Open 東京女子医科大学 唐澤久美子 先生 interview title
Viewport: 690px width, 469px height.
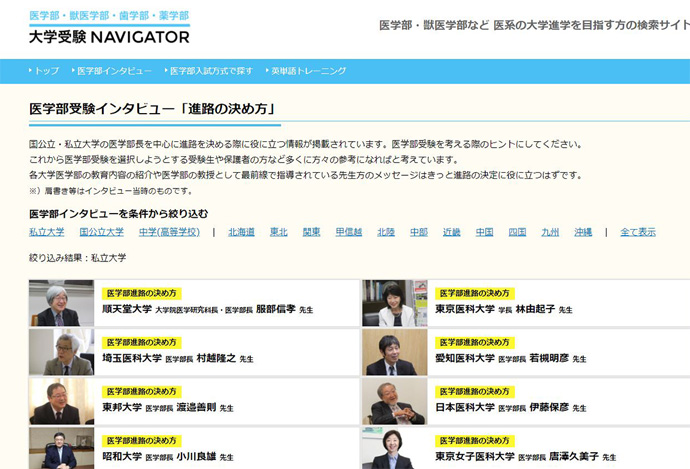pyautogui.click(x=526, y=457)
